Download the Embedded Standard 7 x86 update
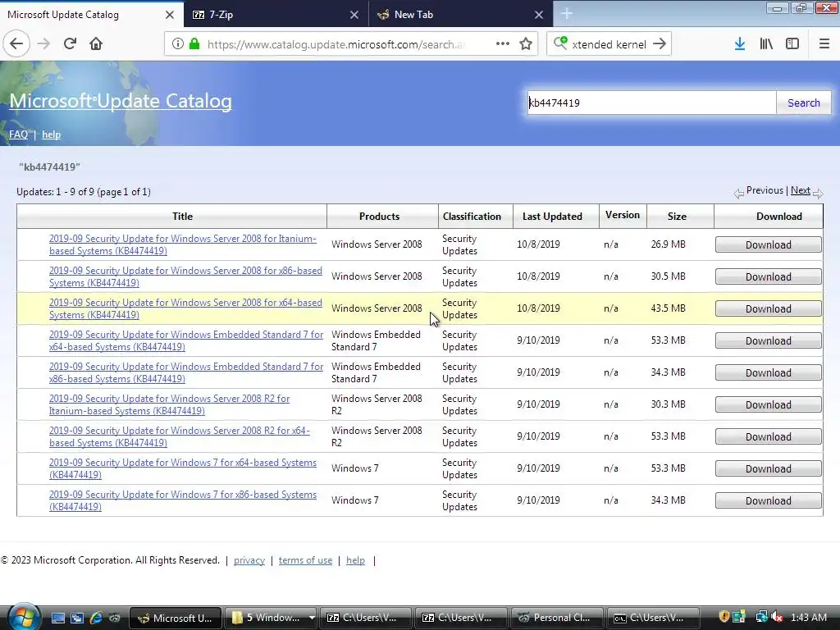The image size is (840, 630). [768, 373]
